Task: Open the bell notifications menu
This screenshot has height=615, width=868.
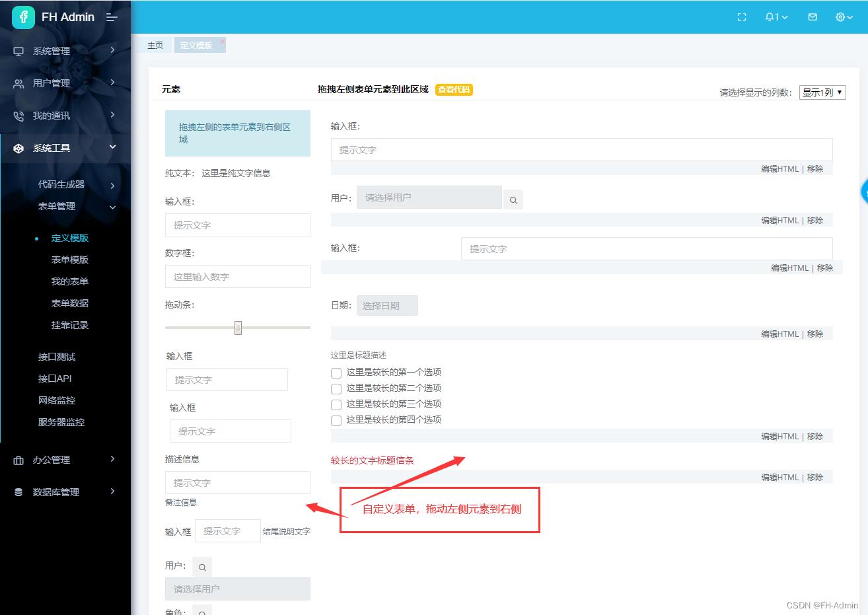Action: click(x=776, y=17)
